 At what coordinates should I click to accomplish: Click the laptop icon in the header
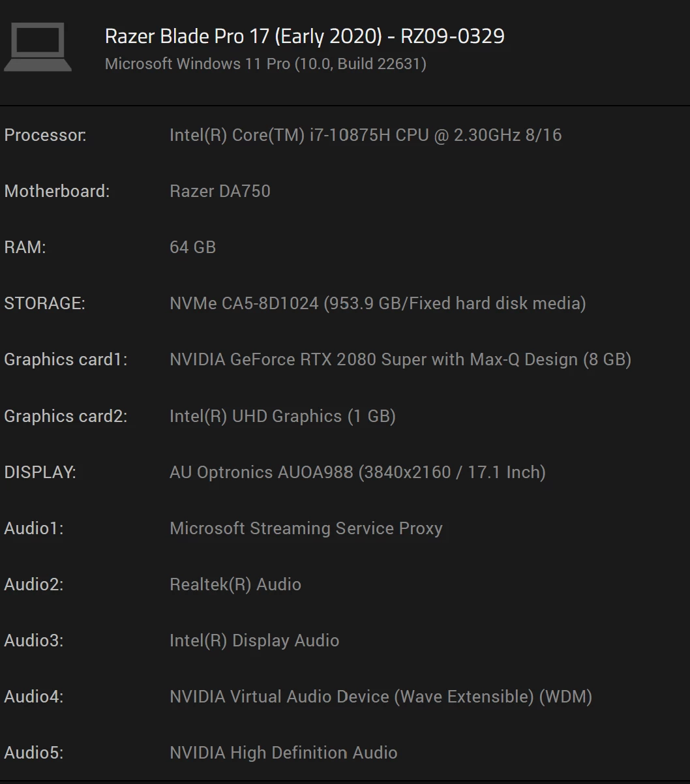click(x=38, y=47)
